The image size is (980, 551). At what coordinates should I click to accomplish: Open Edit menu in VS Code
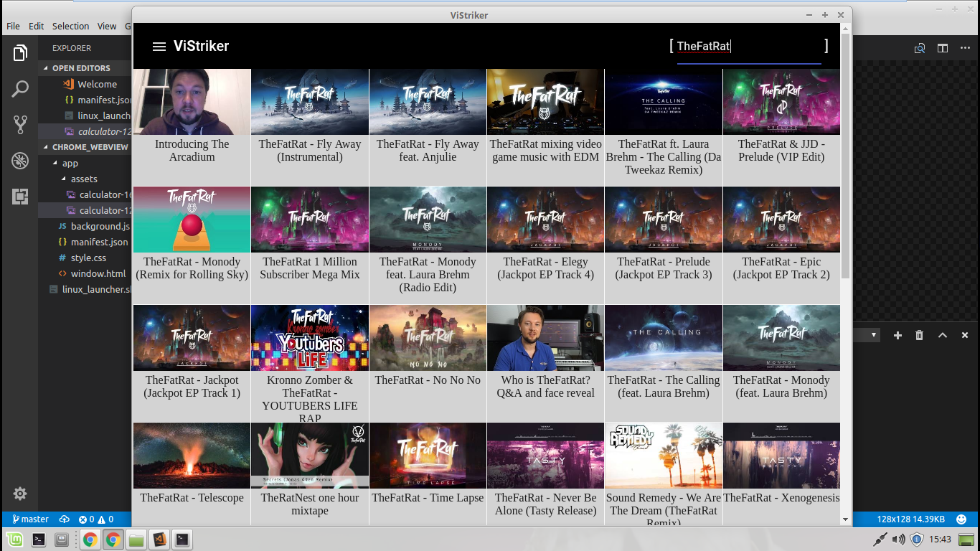click(37, 26)
